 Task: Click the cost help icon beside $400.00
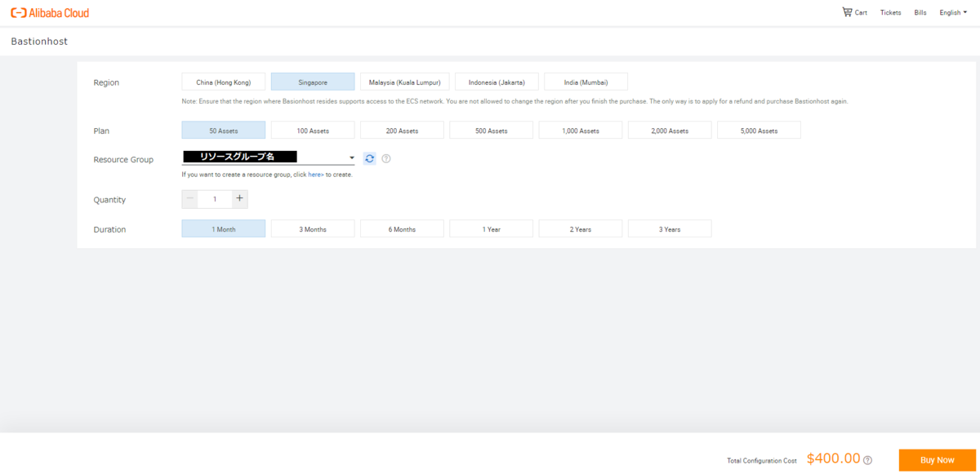tap(867, 460)
